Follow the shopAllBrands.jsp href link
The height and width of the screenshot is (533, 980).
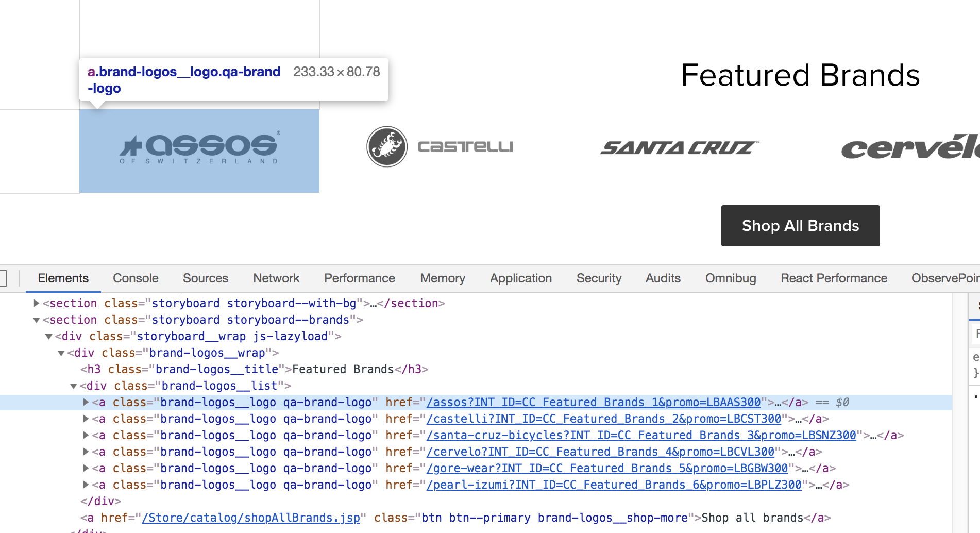tap(251, 518)
